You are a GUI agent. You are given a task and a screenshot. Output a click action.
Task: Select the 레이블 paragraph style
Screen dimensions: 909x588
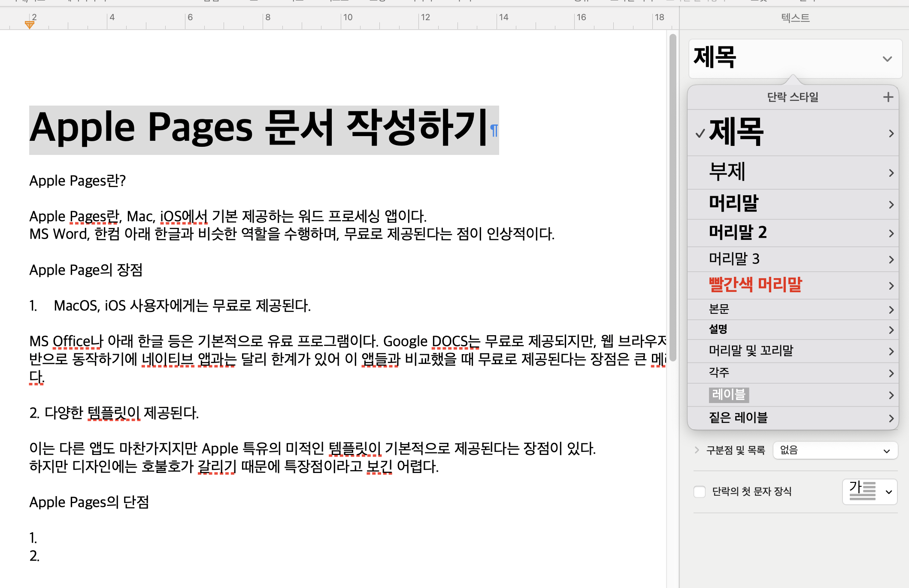(729, 394)
